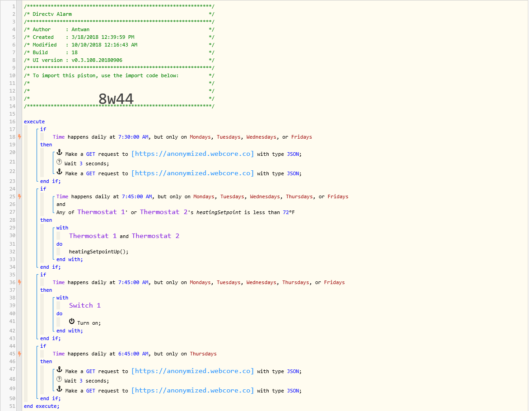Click the UI version v0.3.108.20180906 comment
Image resolution: width=532 pixels, height=411 pixels.
click(119, 60)
